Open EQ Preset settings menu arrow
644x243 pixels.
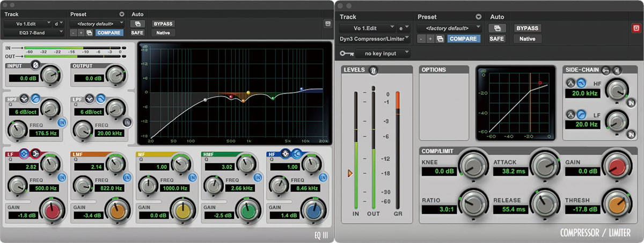[x=122, y=14]
